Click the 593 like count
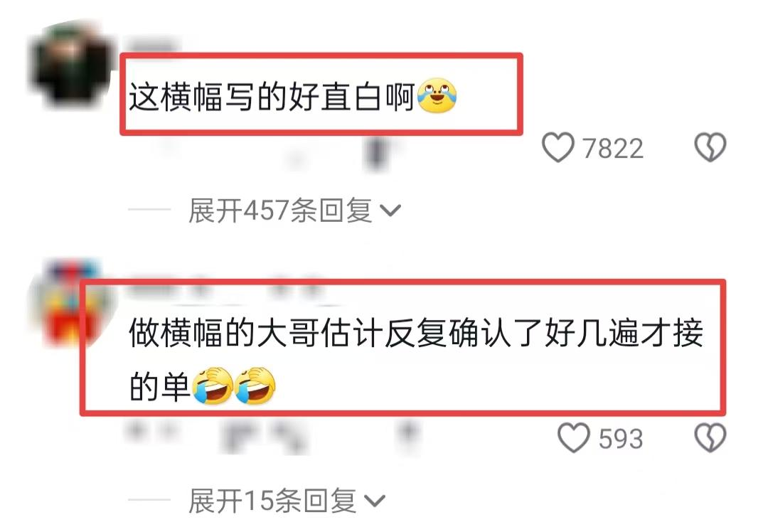This screenshot has width=768, height=532. pyautogui.click(x=621, y=438)
